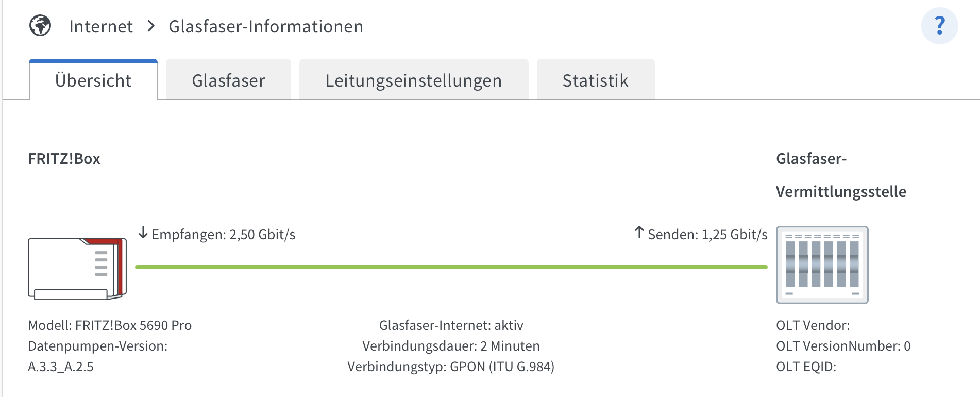Click the Internet globe icon
Viewport: 980px width, 397px height.
point(40,26)
